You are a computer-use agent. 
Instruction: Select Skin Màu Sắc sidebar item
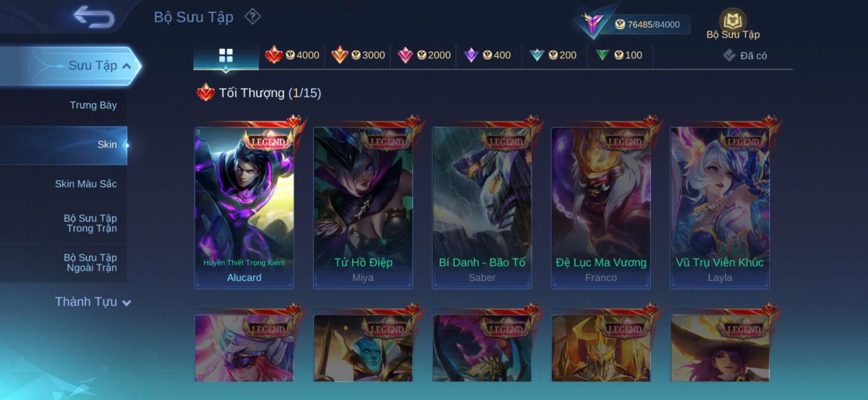tap(86, 184)
